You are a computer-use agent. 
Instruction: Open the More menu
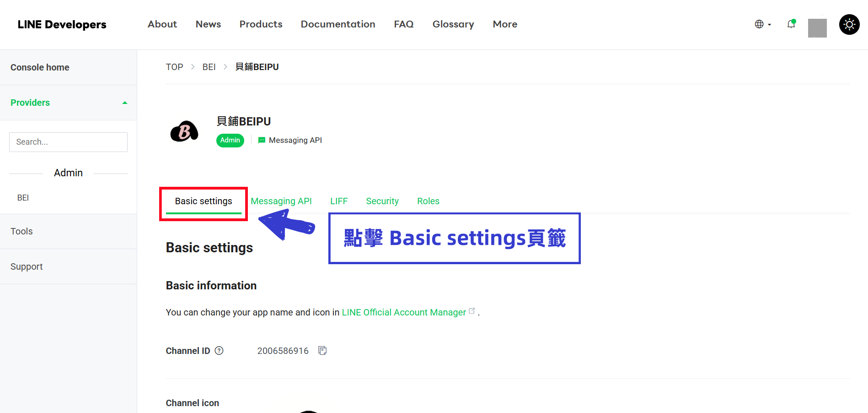point(505,24)
